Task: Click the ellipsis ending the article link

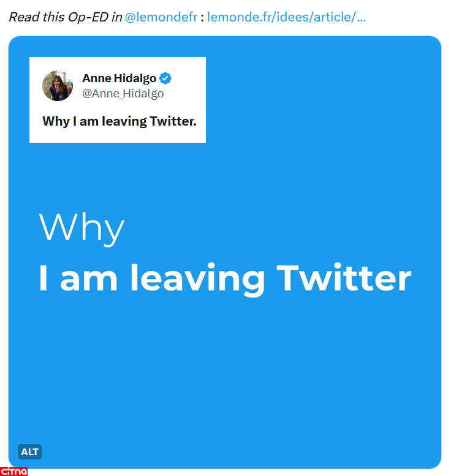Action: pos(361,18)
